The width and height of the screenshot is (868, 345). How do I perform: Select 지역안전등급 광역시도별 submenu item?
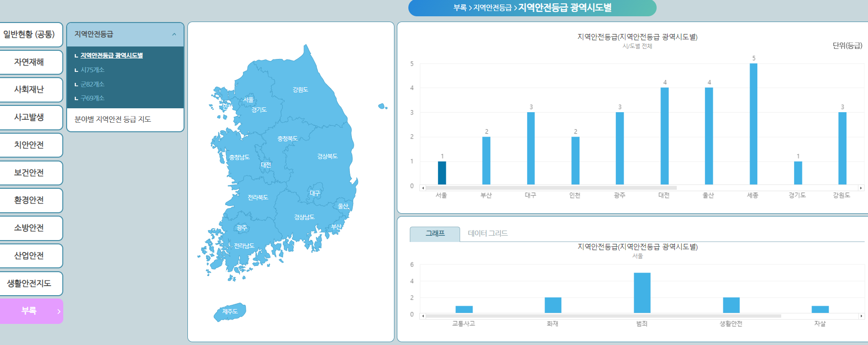112,56
